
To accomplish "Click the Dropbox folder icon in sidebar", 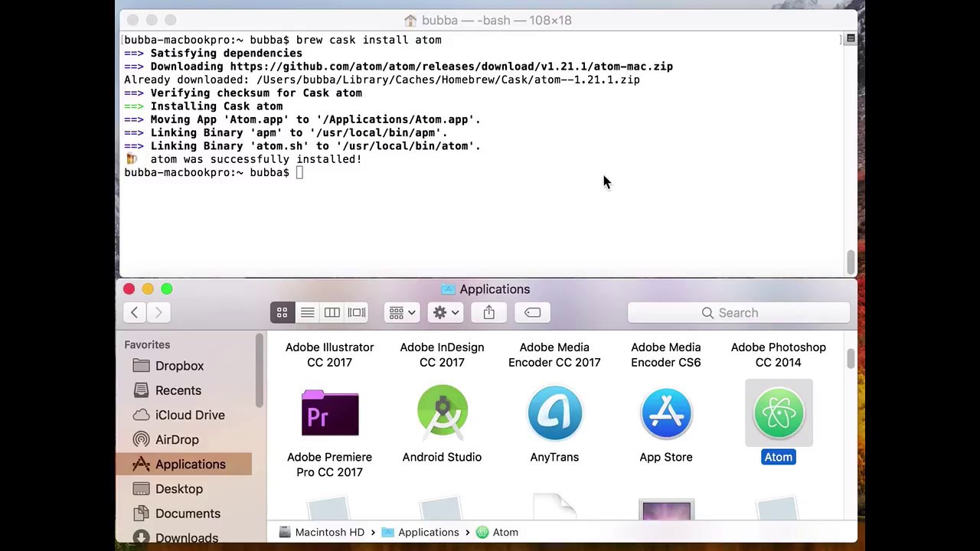I will pos(141,366).
